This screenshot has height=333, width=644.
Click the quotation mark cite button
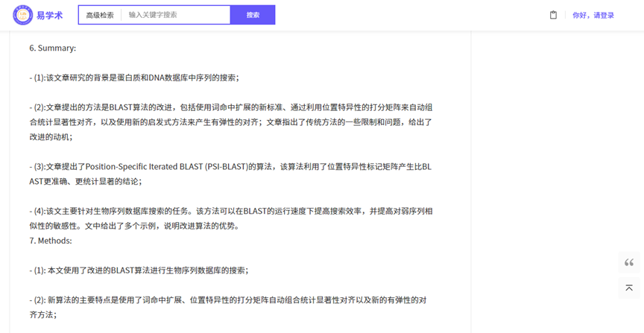pyautogui.click(x=629, y=262)
